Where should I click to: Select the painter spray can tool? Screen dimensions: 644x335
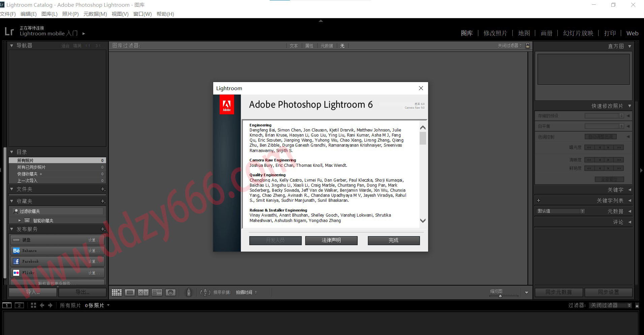point(189,292)
